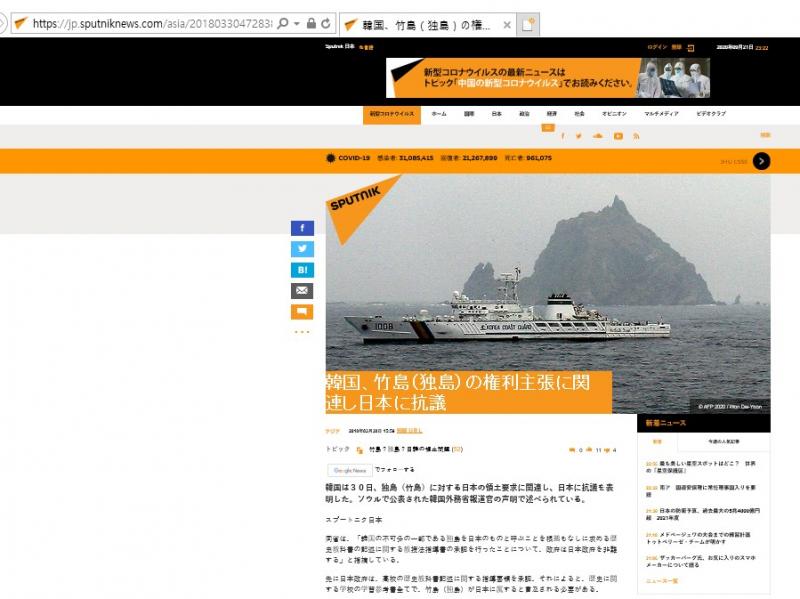This screenshot has width=800, height=599.
Task: Click the SoundCloud icon in the header
Action: coord(598,136)
